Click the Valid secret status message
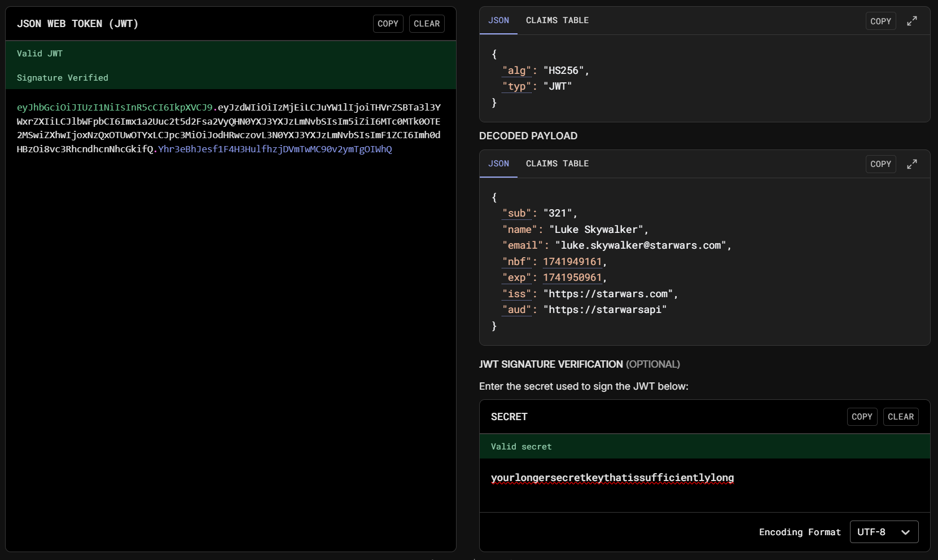This screenshot has width=938, height=560. 521,447
